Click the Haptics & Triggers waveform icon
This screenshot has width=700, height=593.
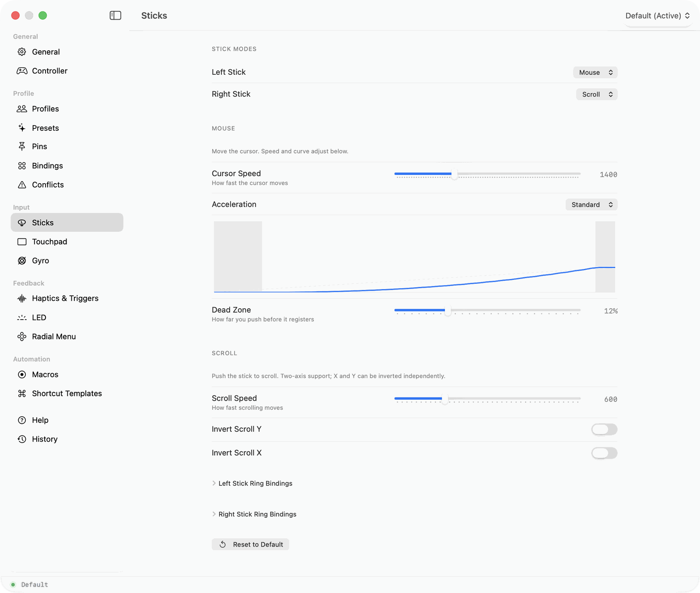pyautogui.click(x=22, y=299)
